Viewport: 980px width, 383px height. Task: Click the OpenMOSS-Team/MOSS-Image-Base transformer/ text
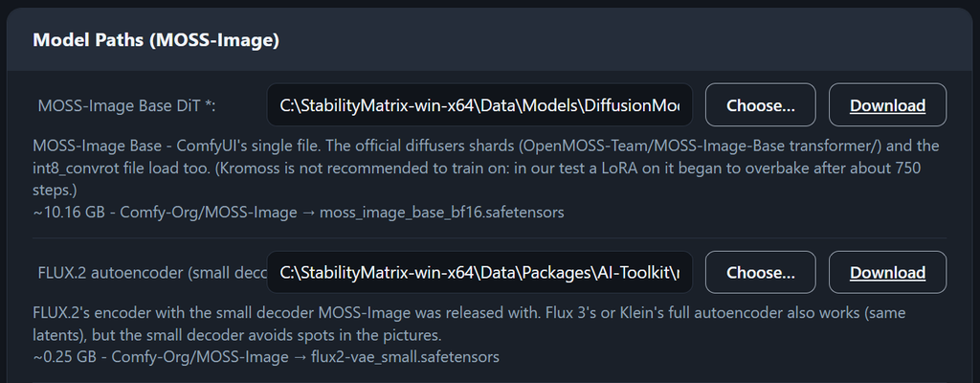coord(702,146)
